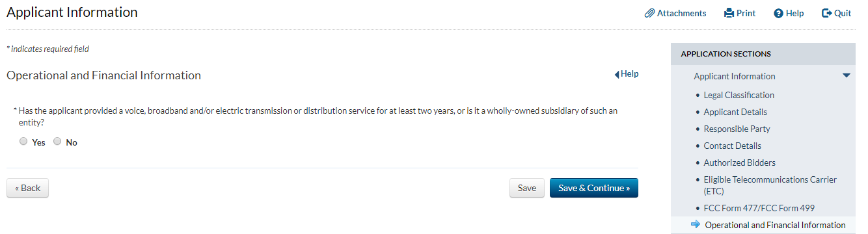Click the Attachments paperclip icon
This screenshot has width=868, height=234.
point(649,13)
